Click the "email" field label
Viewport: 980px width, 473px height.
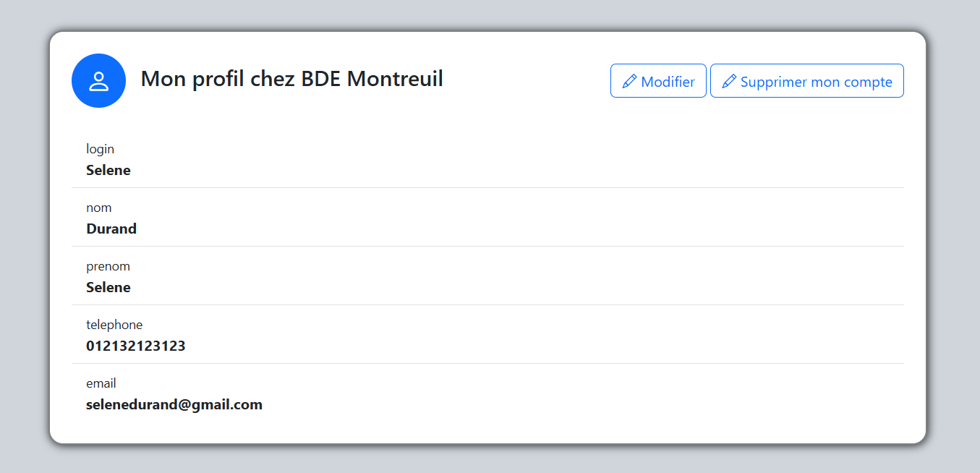point(101,383)
